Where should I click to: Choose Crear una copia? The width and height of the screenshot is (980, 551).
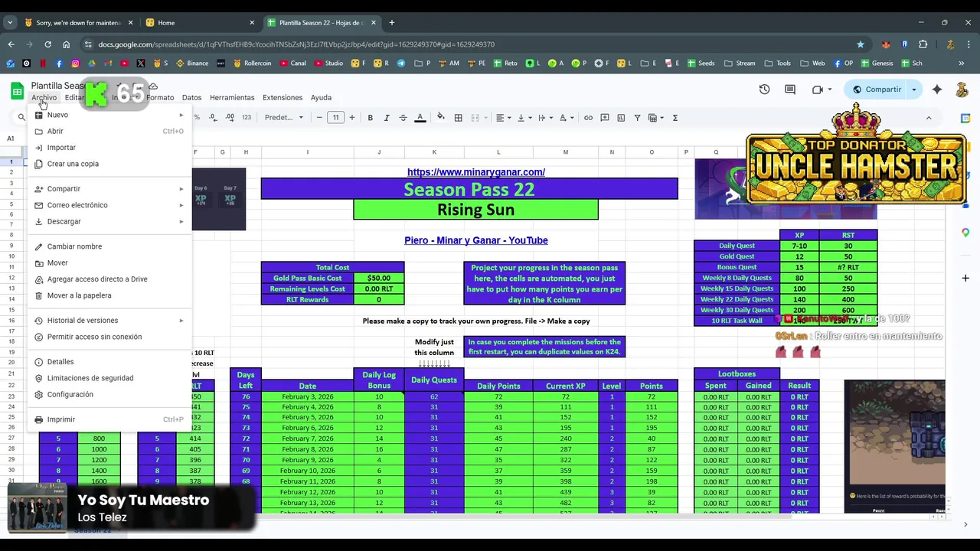[x=109, y=164]
